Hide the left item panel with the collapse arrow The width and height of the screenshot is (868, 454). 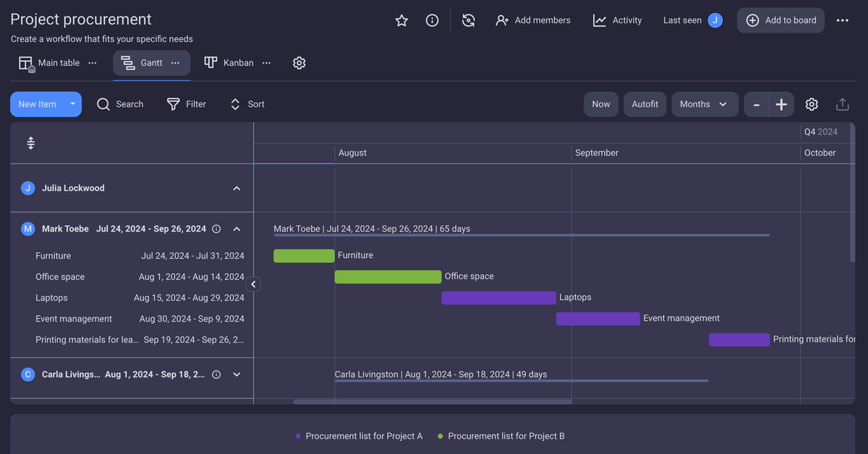pos(253,284)
